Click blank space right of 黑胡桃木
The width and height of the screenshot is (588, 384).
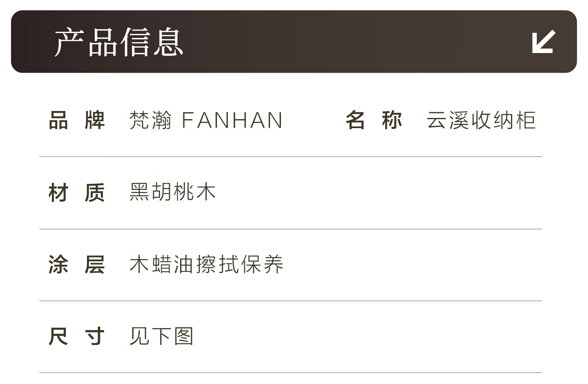(x=367, y=192)
